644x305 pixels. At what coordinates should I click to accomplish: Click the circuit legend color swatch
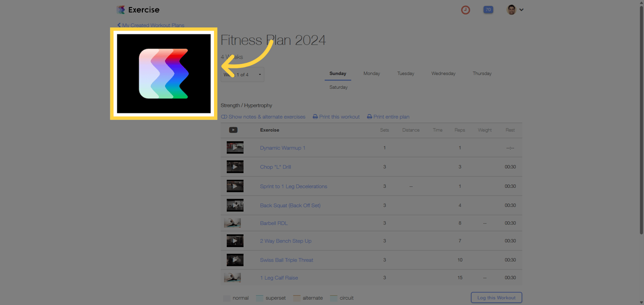(334, 298)
